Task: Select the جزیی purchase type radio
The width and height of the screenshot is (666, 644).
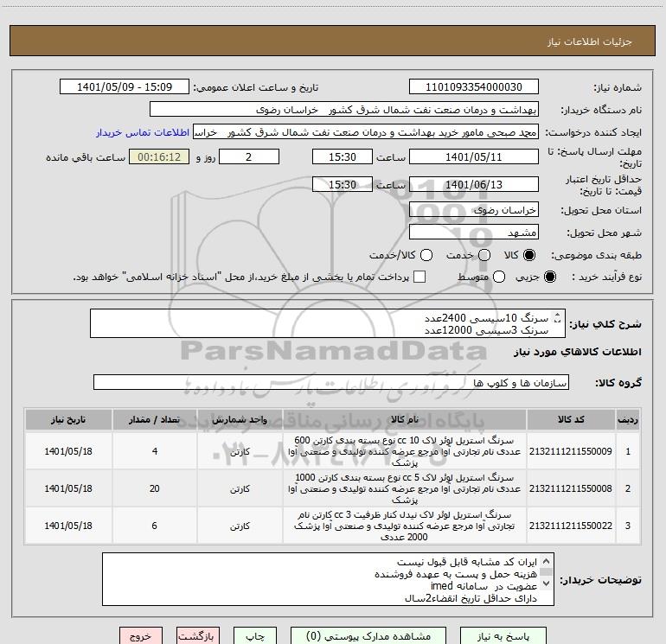Action: 549,277
